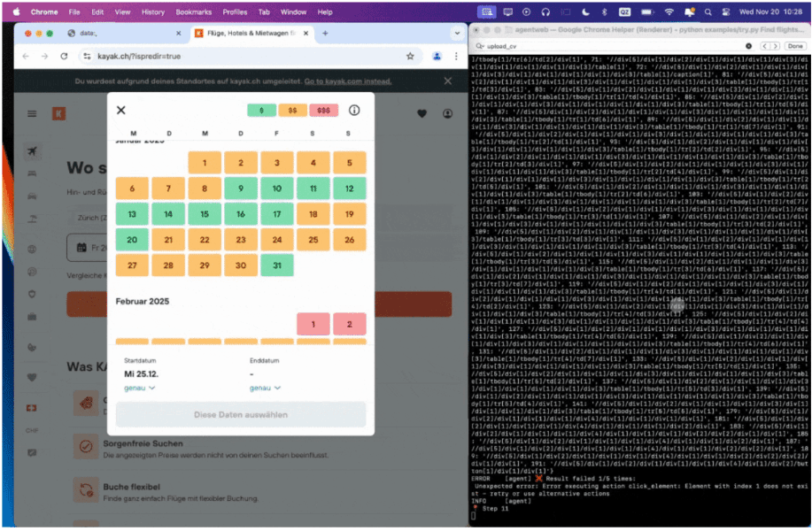The height and width of the screenshot is (531, 812).
Task: Switch to the Flüge, Hotels & Mietwagen tab
Action: click(x=251, y=33)
